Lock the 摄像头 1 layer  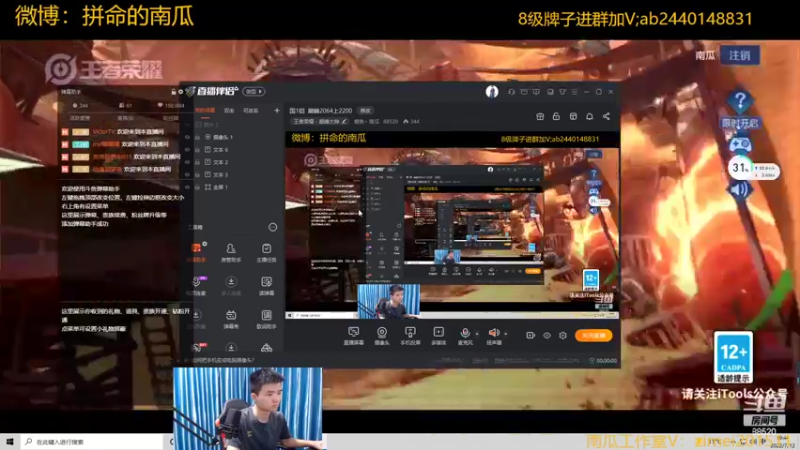[197, 137]
